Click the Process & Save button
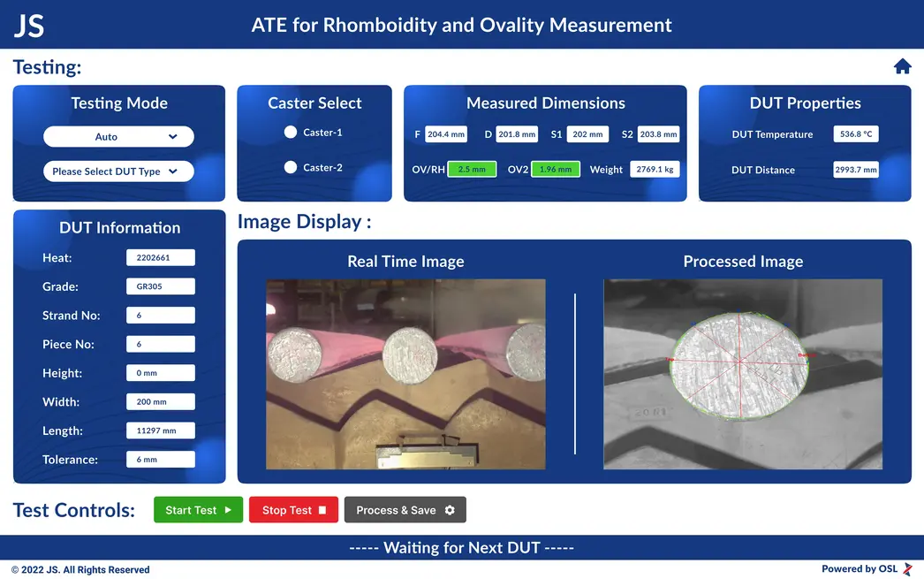 point(405,509)
